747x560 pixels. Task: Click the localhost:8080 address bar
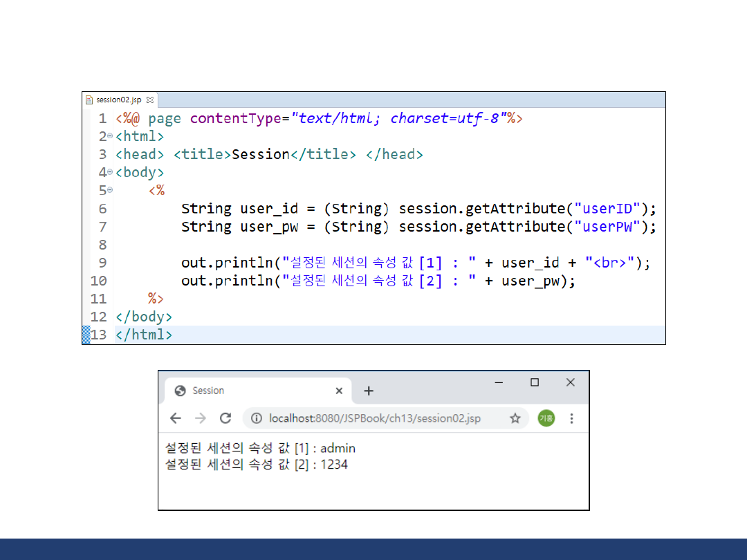[373, 418]
